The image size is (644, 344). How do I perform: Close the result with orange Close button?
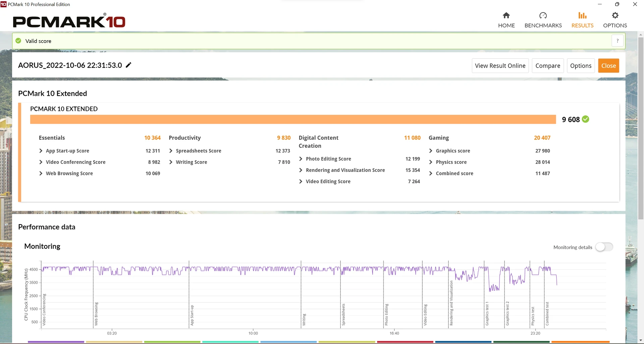click(608, 66)
